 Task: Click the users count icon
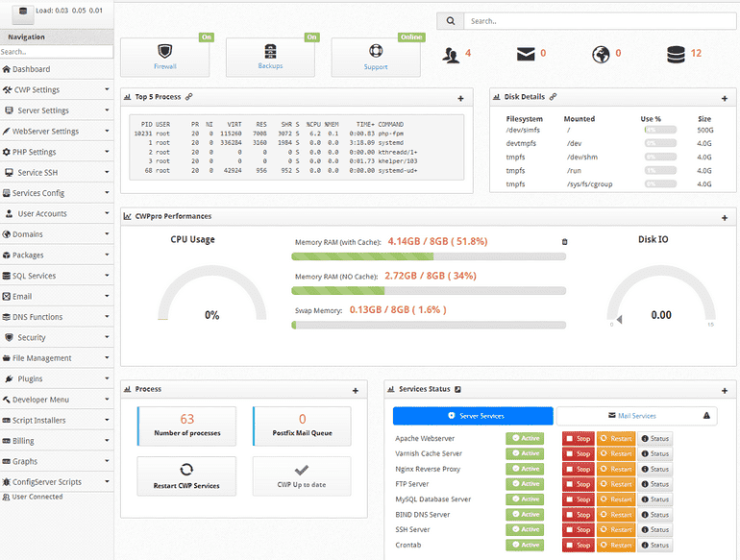451,55
